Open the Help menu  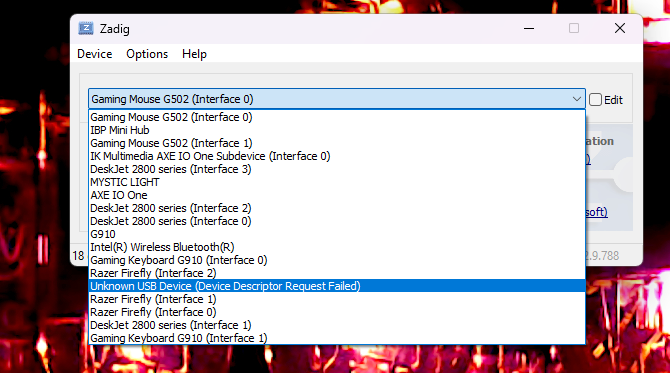194,54
